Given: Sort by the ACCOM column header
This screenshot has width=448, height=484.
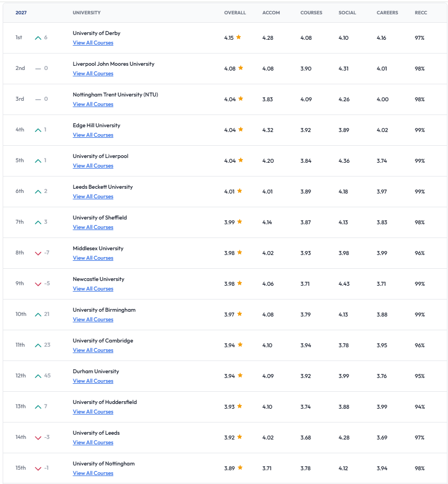Looking at the screenshot, I should coord(271,13).
